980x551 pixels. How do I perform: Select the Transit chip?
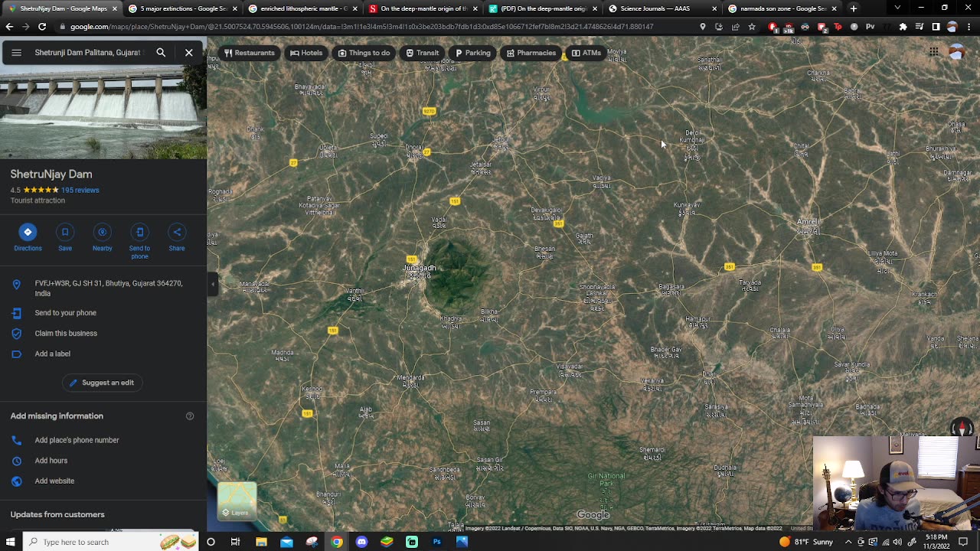422,53
